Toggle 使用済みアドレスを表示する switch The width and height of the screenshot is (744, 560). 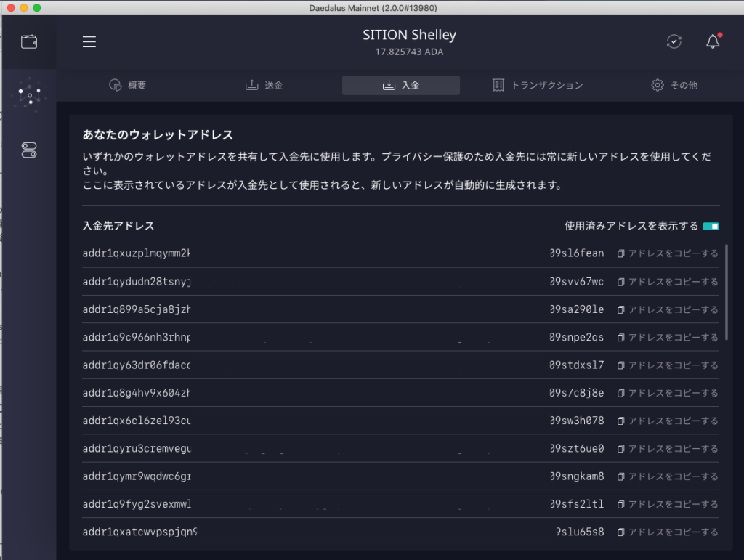[x=711, y=226]
